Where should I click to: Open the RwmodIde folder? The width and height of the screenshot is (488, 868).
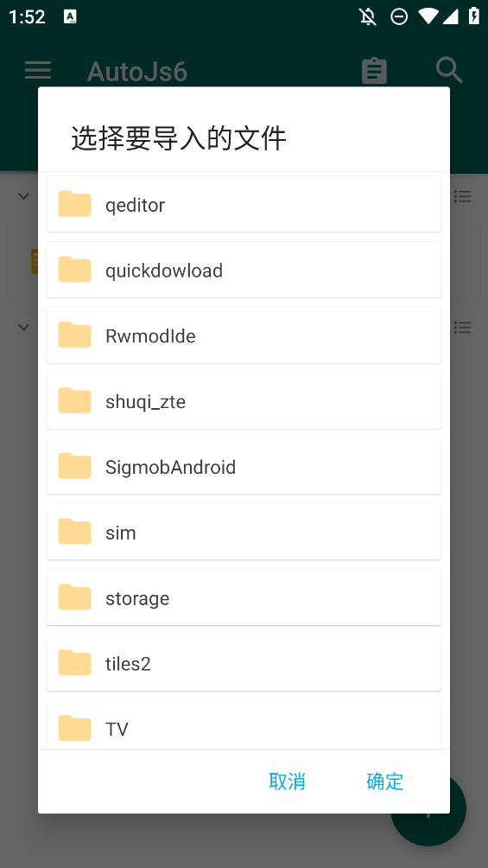[244, 335]
